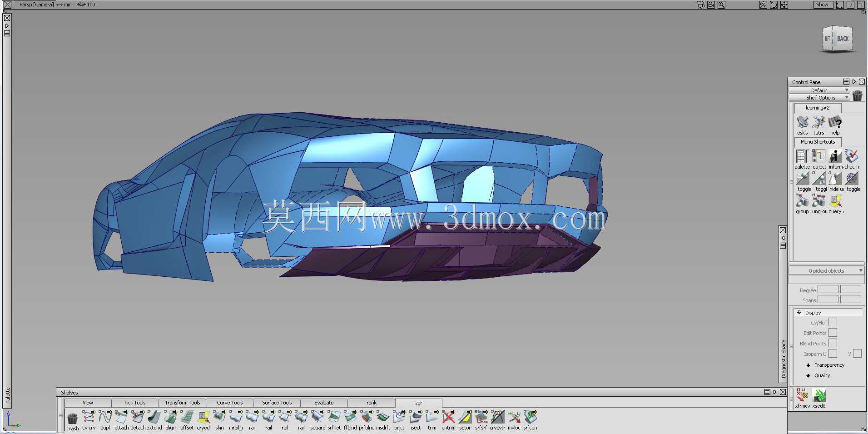Expand the Transparency section
The width and height of the screenshot is (868, 434).
[x=808, y=365]
